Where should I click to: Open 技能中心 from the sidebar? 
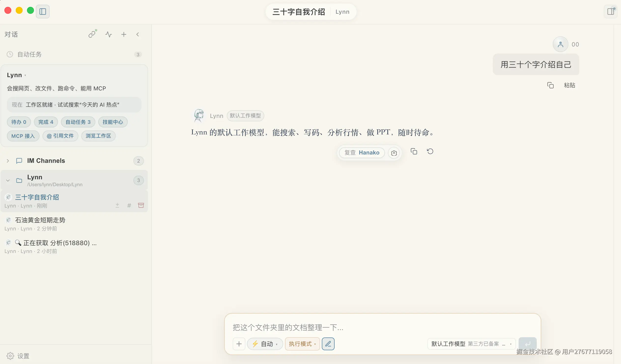tap(113, 122)
